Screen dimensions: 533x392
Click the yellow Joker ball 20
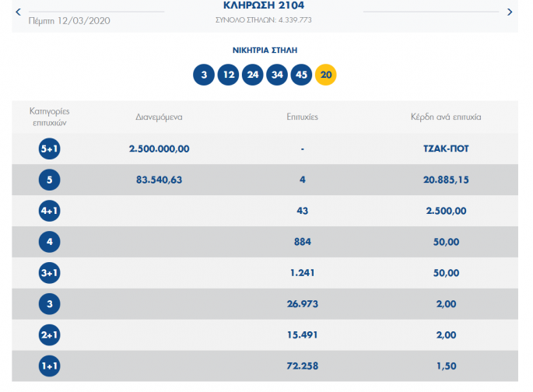[326, 75]
